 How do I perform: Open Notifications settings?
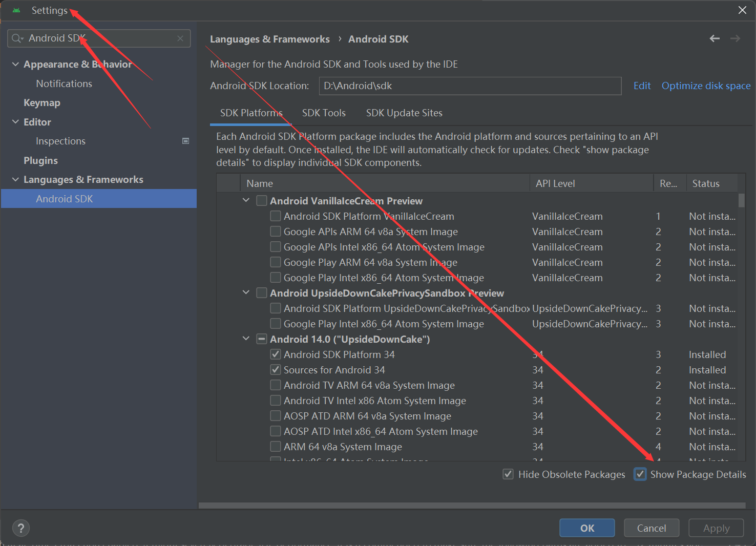click(64, 83)
